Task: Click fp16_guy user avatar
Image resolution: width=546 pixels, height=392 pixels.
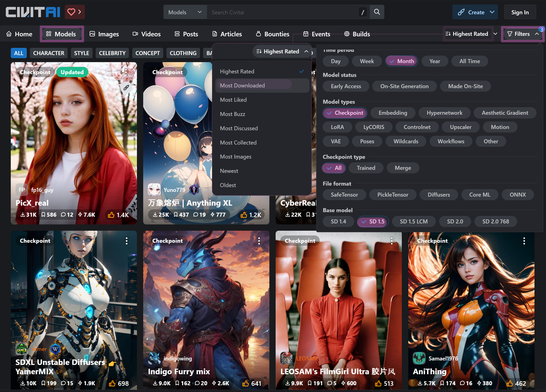Action: pyautogui.click(x=22, y=190)
